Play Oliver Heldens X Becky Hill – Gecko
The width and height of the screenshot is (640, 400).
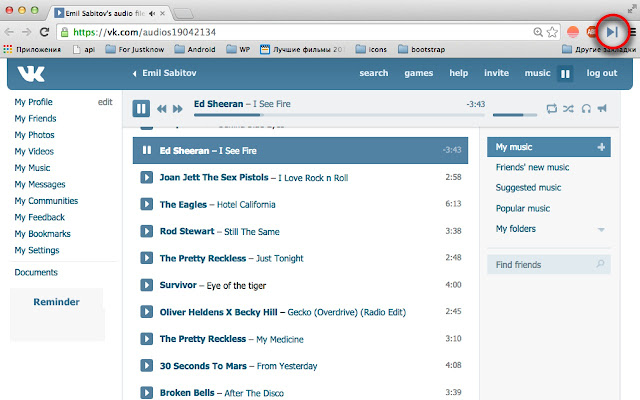pyautogui.click(x=147, y=312)
